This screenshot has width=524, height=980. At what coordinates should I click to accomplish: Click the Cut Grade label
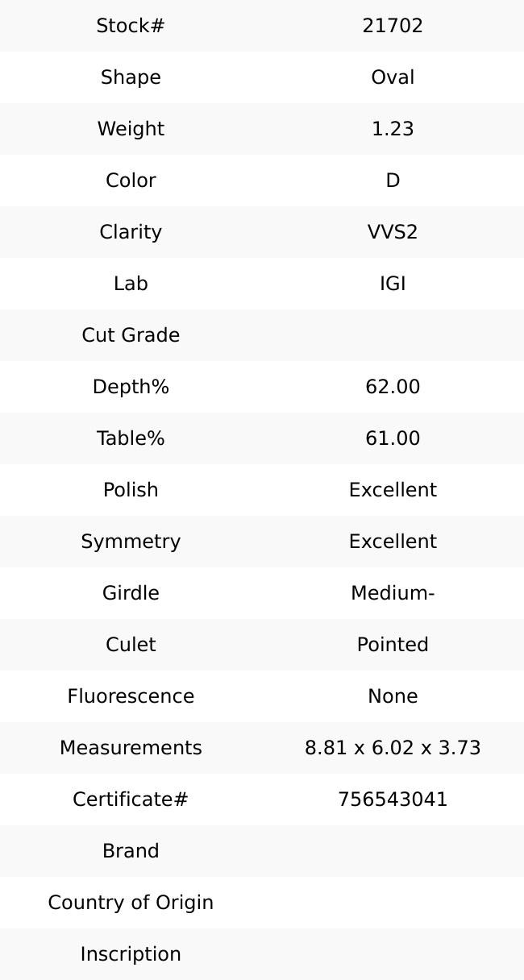click(131, 335)
